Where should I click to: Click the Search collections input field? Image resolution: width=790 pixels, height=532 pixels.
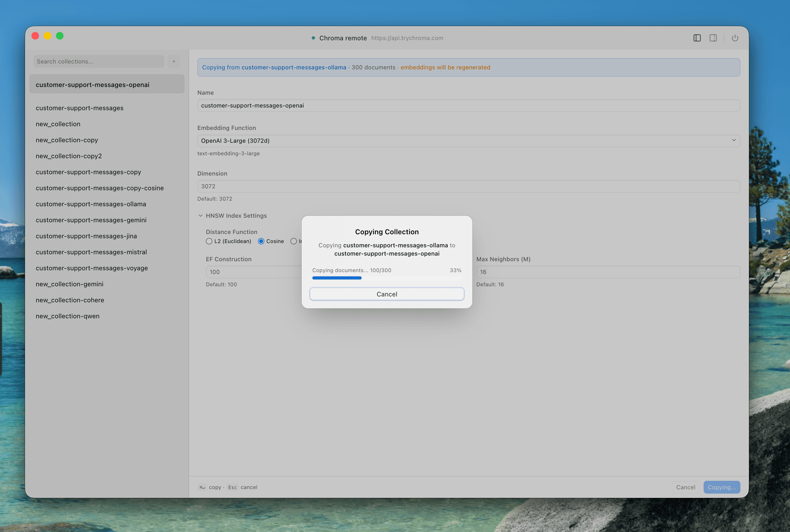(x=98, y=61)
